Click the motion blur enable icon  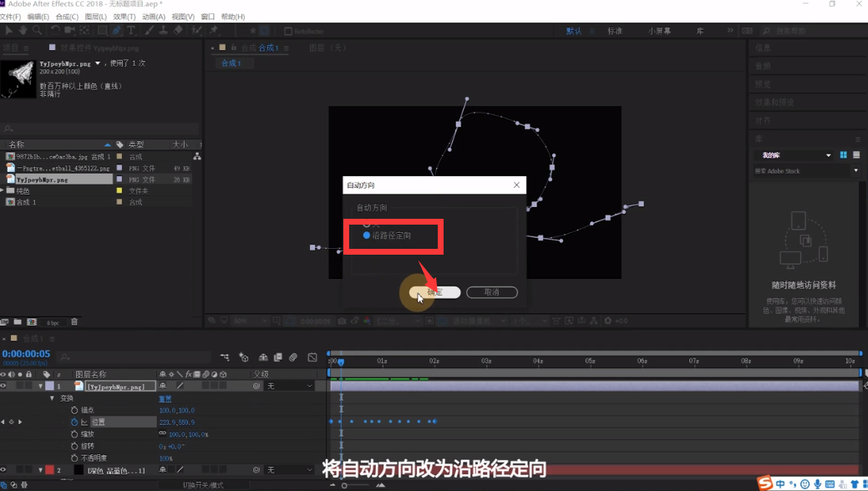(293, 357)
